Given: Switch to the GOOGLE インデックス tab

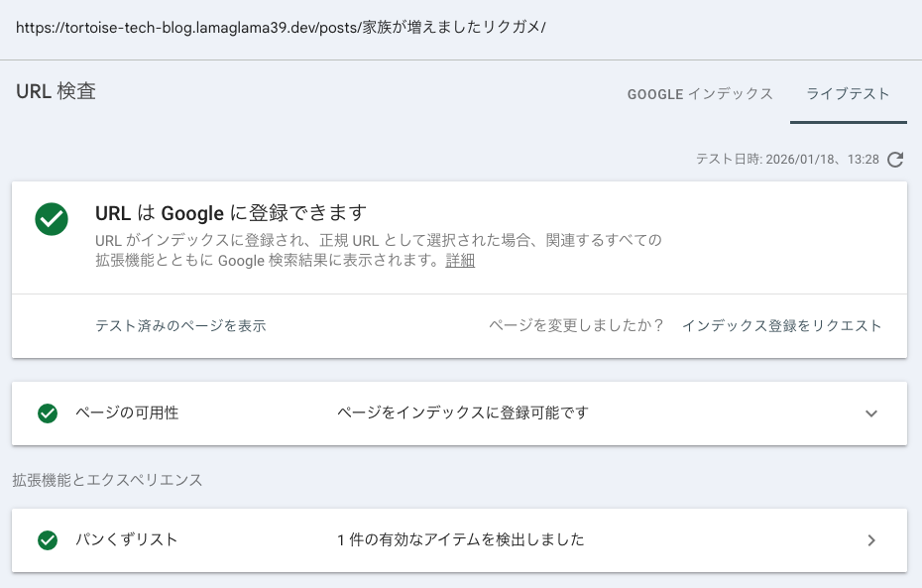Looking at the screenshot, I should [x=700, y=94].
